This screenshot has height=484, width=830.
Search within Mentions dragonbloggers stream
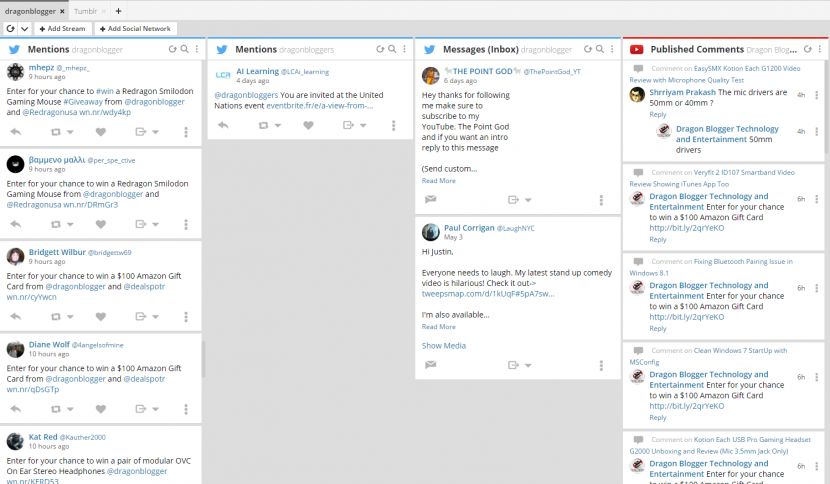click(x=392, y=49)
